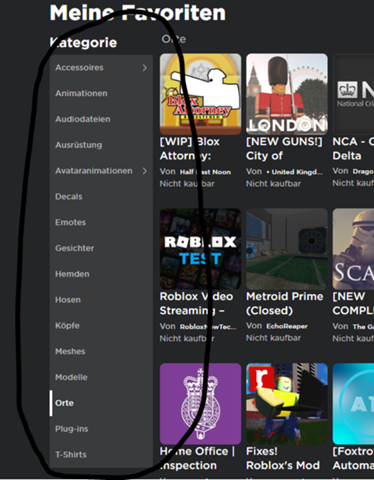Open the Audiodateien category
Image resolution: width=374 pixels, height=480 pixels.
101,119
